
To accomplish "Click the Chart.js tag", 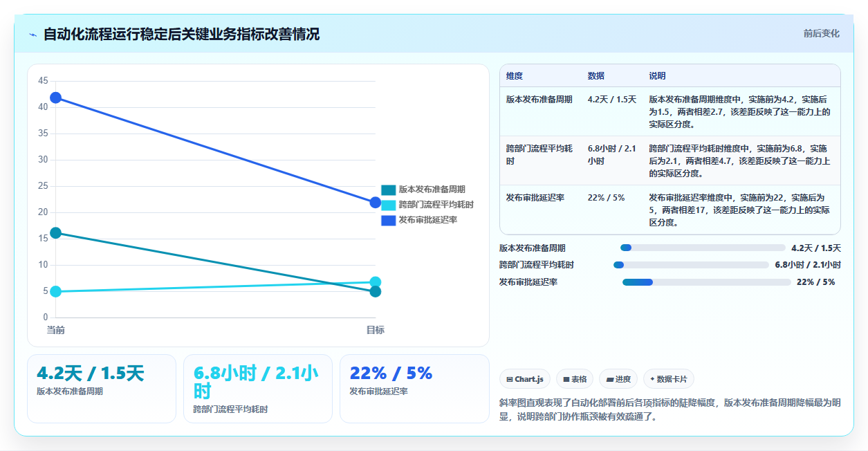I will tap(525, 379).
